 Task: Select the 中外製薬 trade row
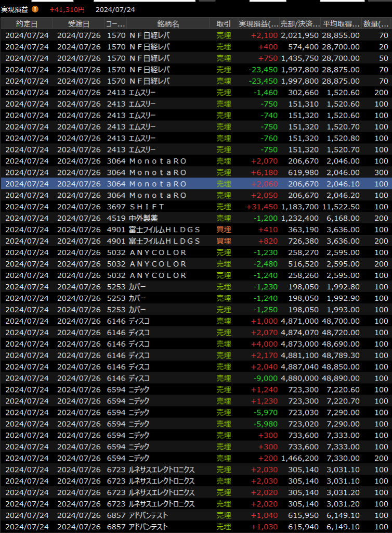coord(196,218)
